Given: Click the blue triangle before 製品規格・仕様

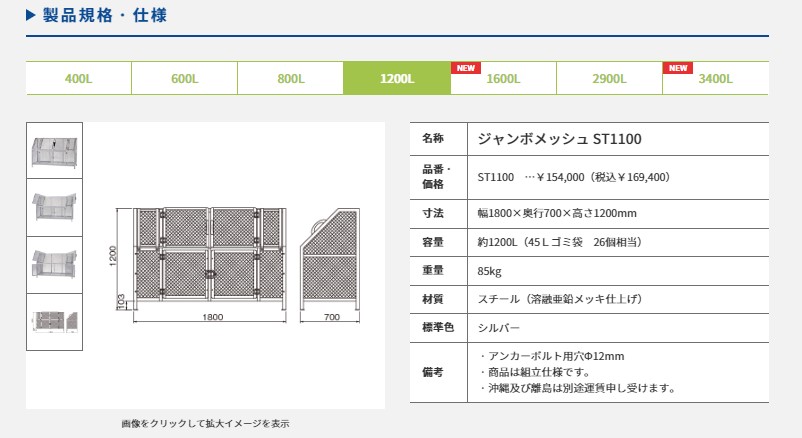Looking at the screenshot, I should (31, 15).
